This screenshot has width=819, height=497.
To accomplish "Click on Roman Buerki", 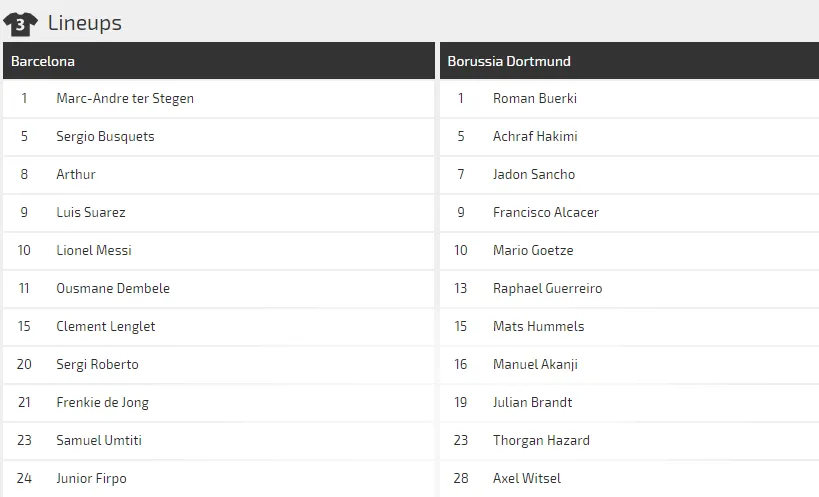I will click(x=535, y=98).
